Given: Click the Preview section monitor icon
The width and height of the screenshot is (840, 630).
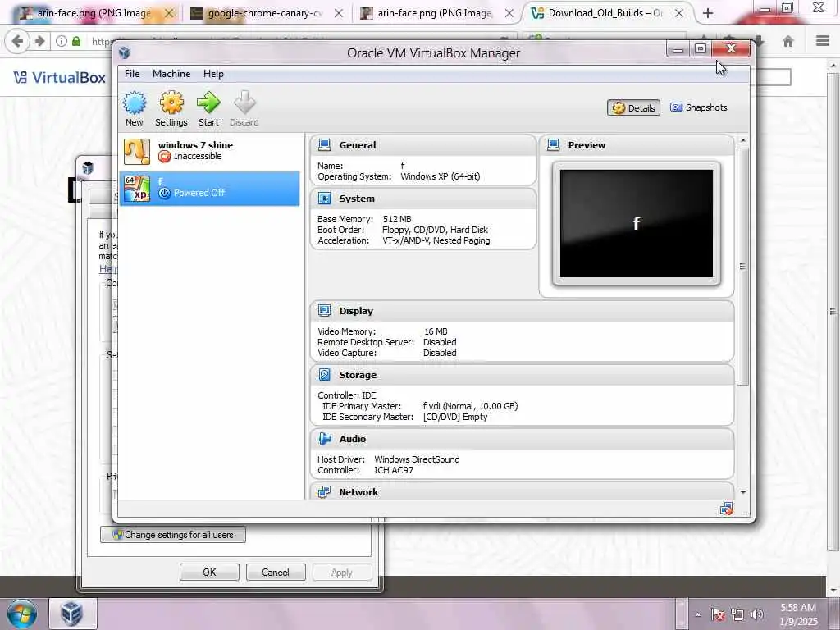Looking at the screenshot, I should pyautogui.click(x=554, y=144).
